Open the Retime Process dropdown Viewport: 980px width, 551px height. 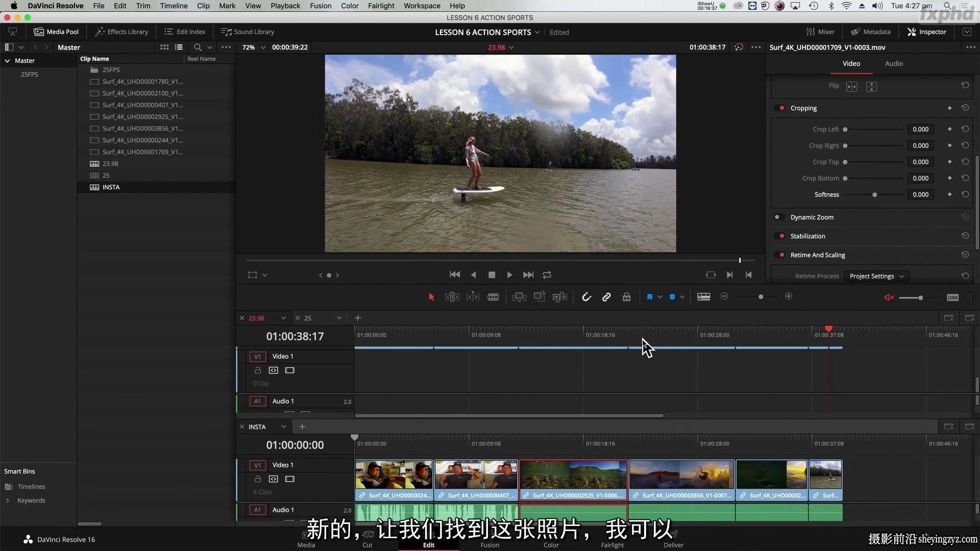click(877, 276)
